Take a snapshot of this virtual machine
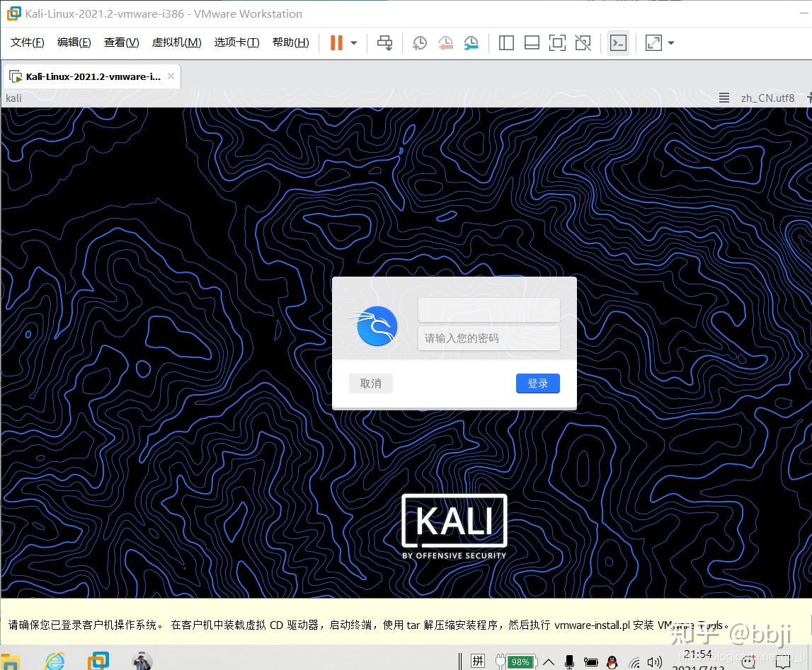This screenshot has height=670, width=812. coord(420,43)
